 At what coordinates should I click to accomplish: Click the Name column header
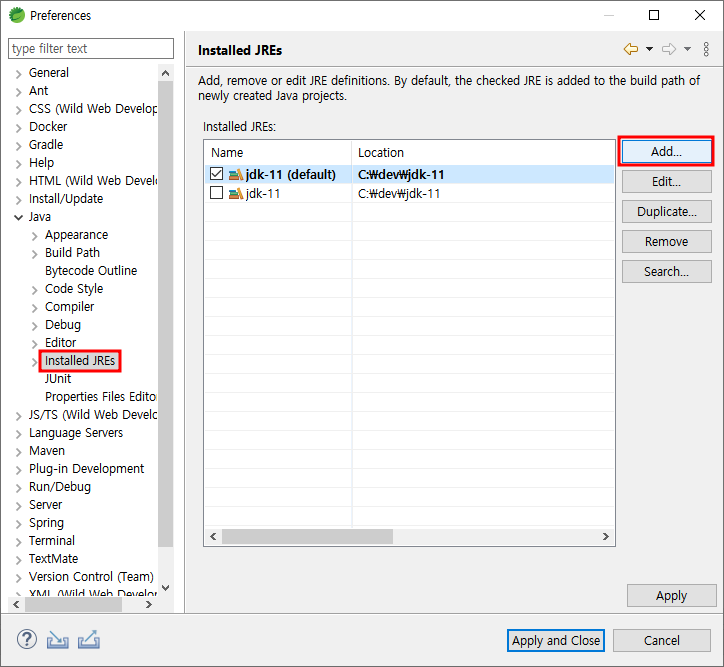(x=278, y=152)
